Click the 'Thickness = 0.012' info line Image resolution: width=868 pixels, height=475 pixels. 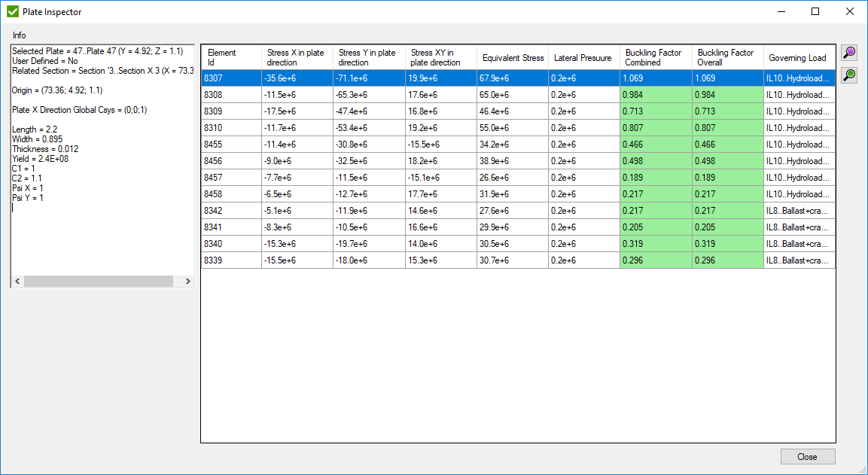tap(45, 149)
